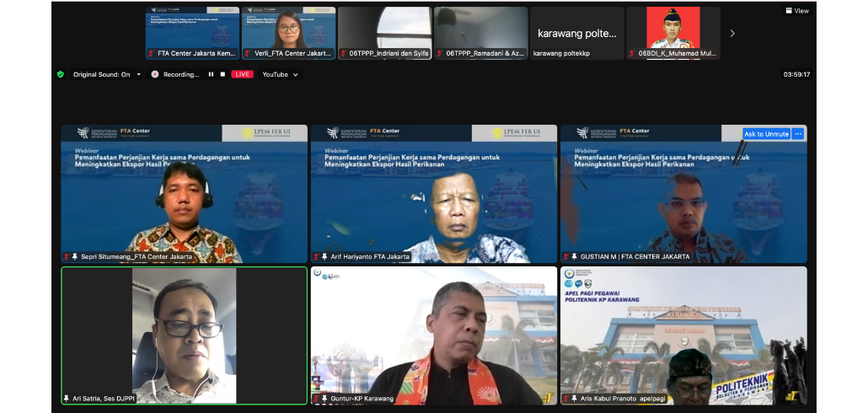
Task: Click muted mic icon on Aris Kabul Pranoto
Action: [x=565, y=398]
